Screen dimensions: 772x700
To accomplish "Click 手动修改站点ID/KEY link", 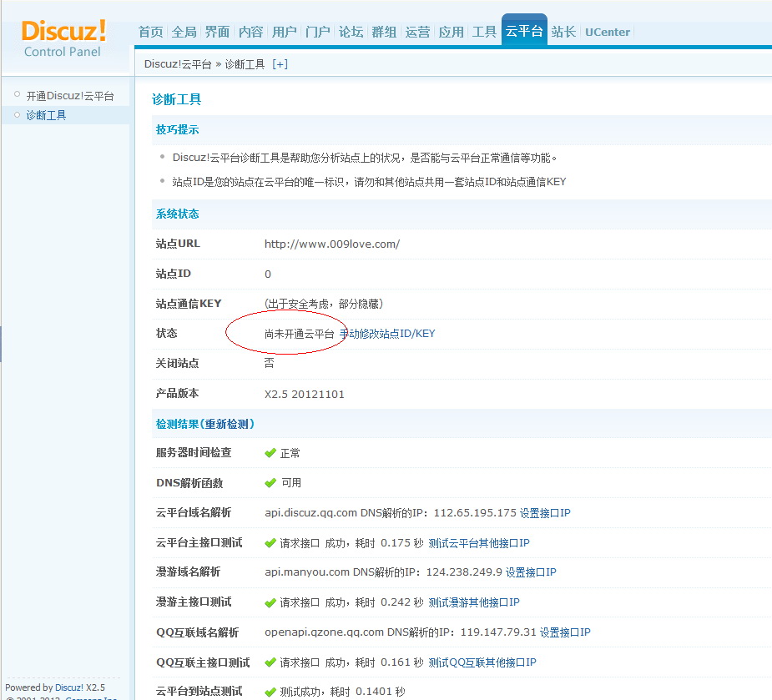I will [x=387, y=334].
